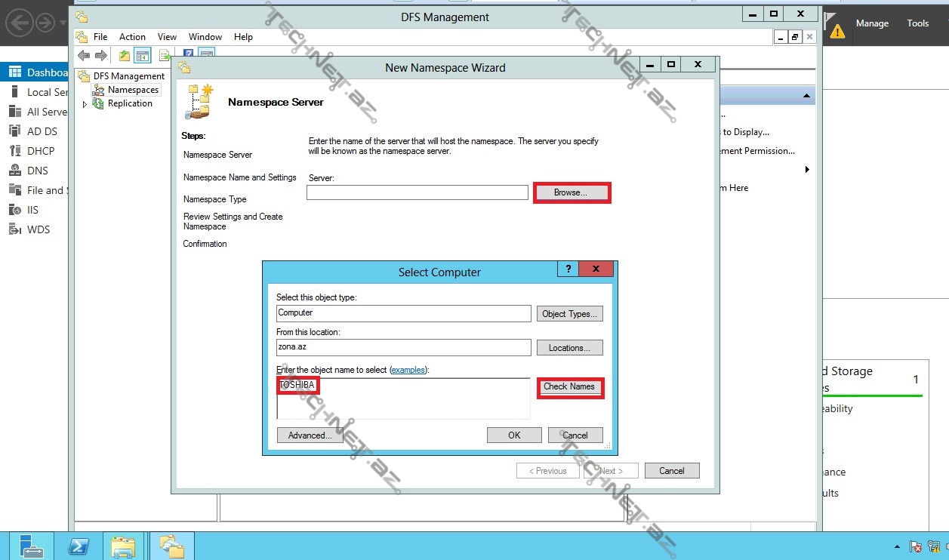Screen dimensions: 949x560
Task: Open the View menu
Action: click(x=167, y=37)
